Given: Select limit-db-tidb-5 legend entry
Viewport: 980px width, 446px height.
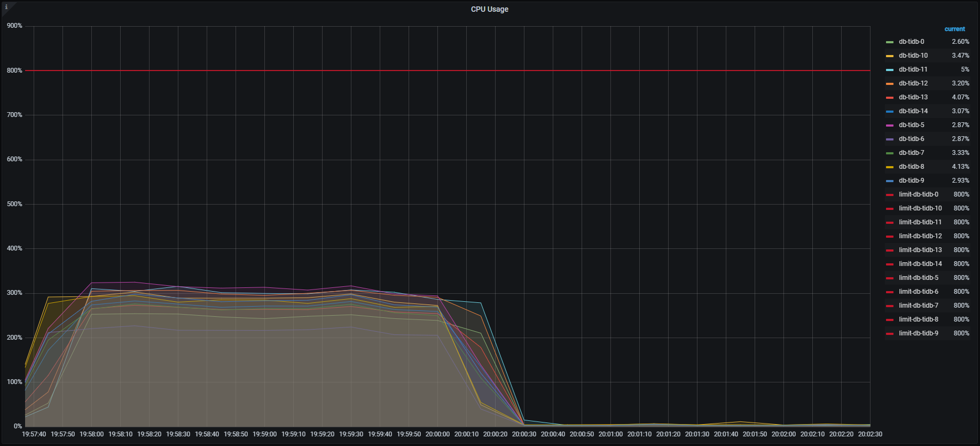Looking at the screenshot, I should point(918,278).
